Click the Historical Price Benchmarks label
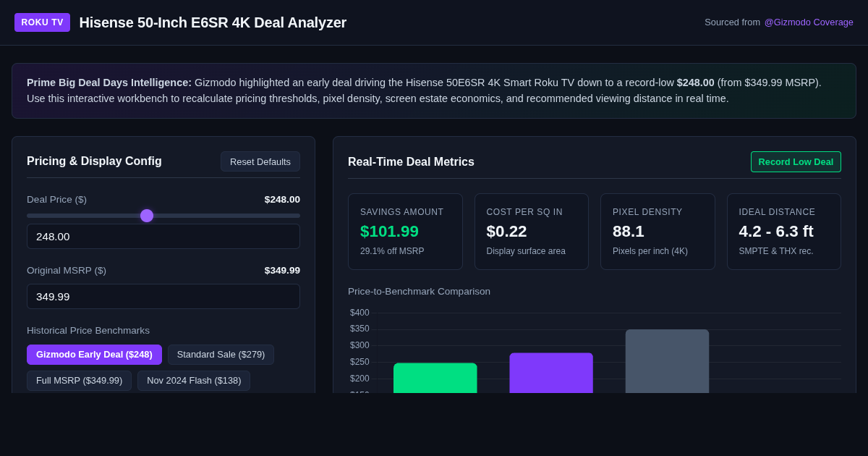The image size is (868, 456). (x=88, y=331)
